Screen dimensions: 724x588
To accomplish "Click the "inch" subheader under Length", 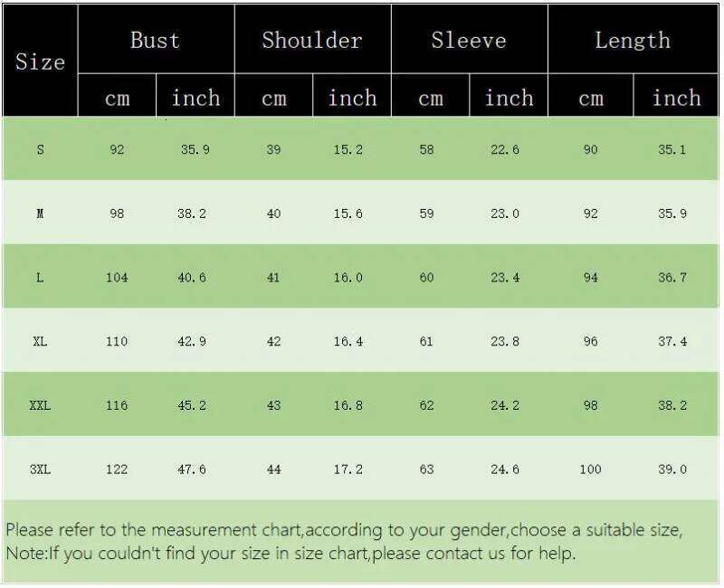I will pyautogui.click(x=676, y=98).
